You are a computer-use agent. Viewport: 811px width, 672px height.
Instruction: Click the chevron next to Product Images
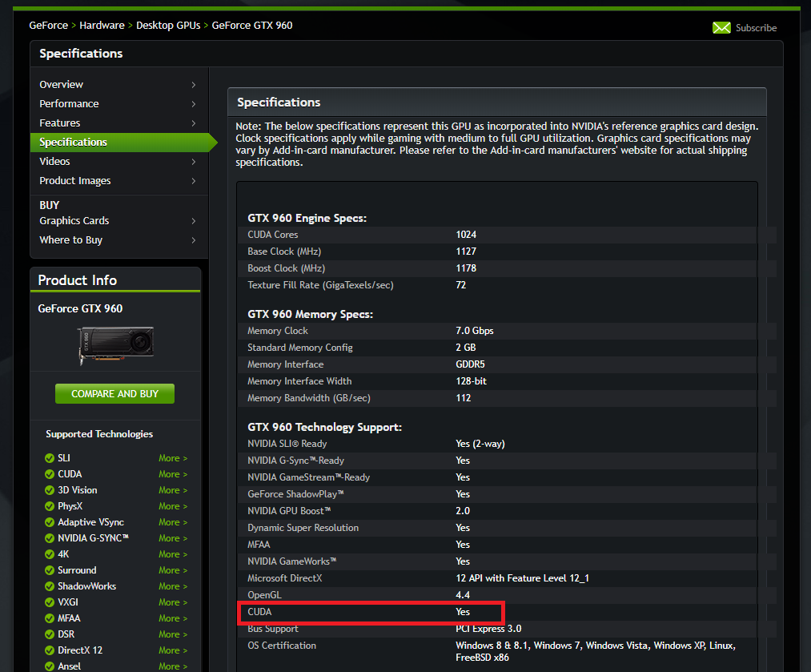(194, 180)
